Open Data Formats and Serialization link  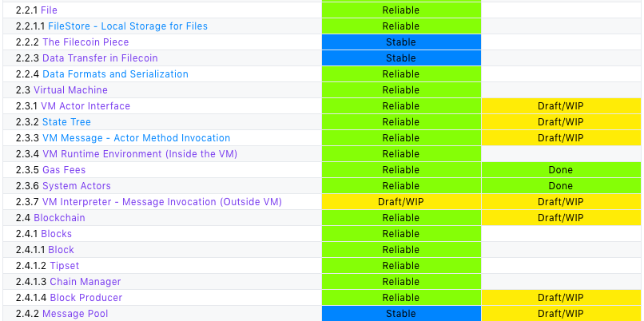pyautogui.click(x=115, y=74)
